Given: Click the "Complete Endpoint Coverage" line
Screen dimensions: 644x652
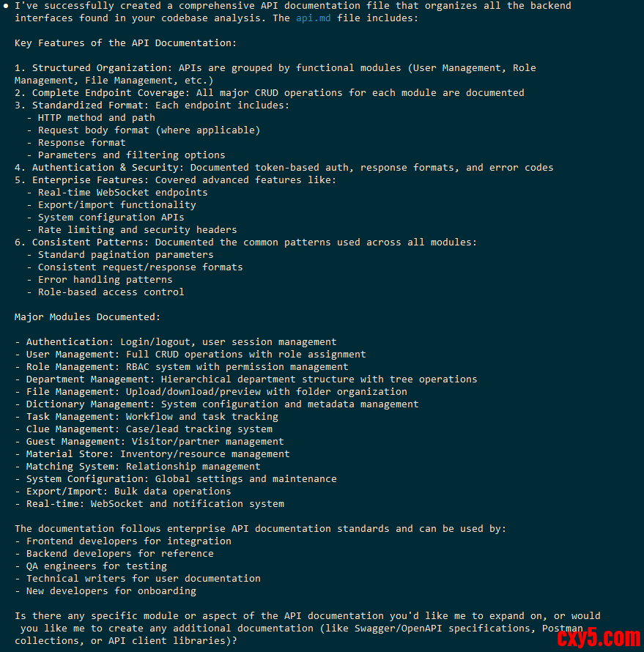Looking at the screenshot, I should click(x=270, y=93).
